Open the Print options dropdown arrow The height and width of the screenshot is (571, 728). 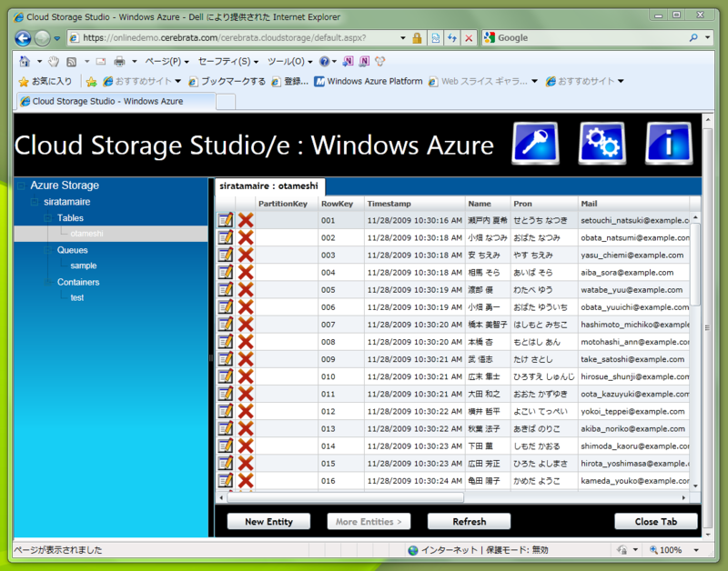click(134, 61)
